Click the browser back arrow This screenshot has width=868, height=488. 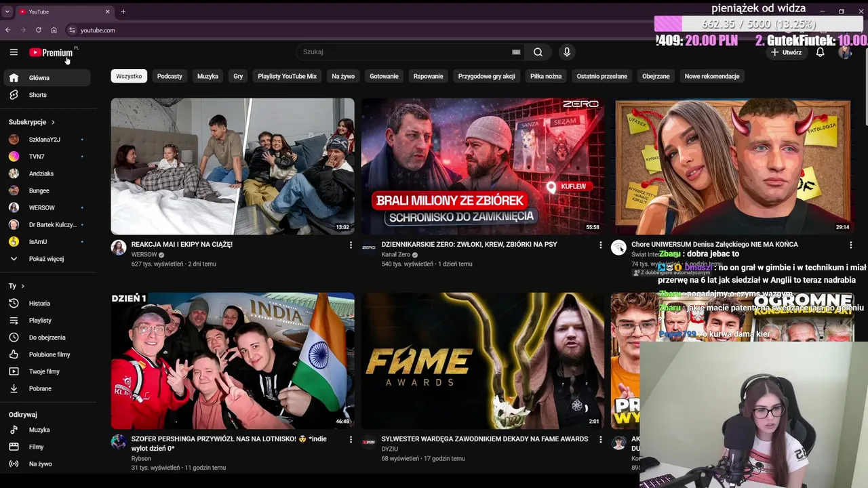point(7,30)
